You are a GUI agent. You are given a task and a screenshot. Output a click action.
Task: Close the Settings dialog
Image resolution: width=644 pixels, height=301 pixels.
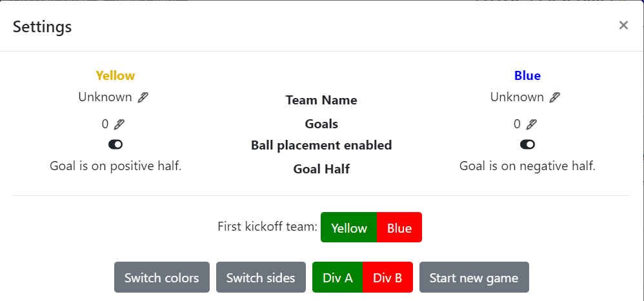[623, 26]
